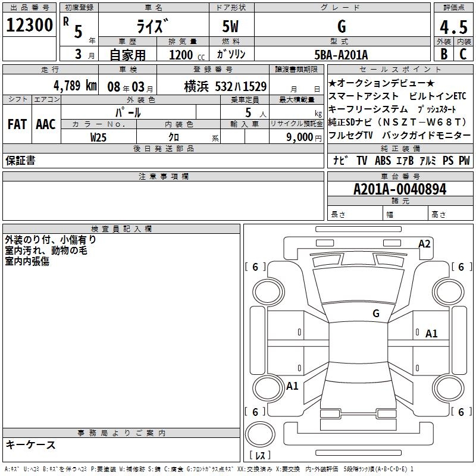Click the 高さ dimension field

451,214
